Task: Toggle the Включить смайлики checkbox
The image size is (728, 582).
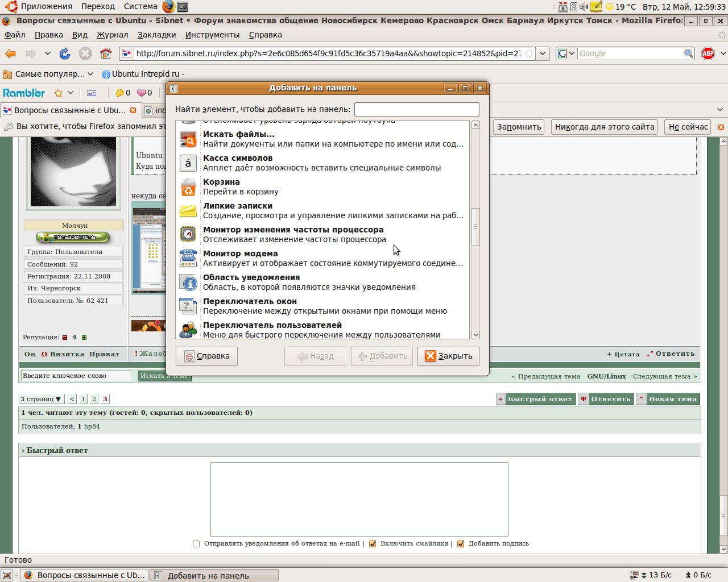Action: (x=373, y=544)
